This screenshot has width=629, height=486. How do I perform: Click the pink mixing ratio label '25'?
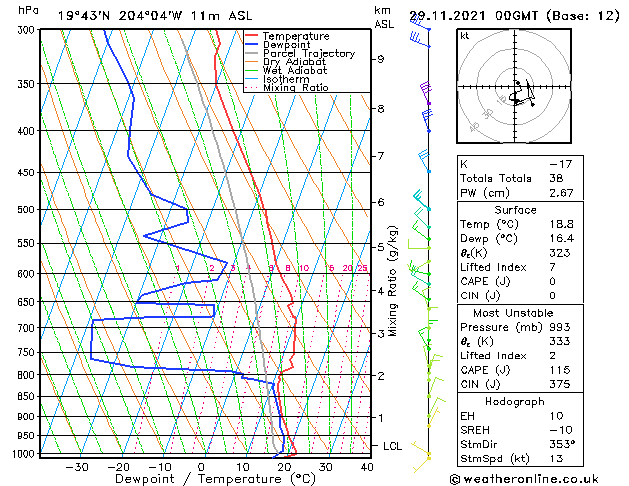click(363, 268)
